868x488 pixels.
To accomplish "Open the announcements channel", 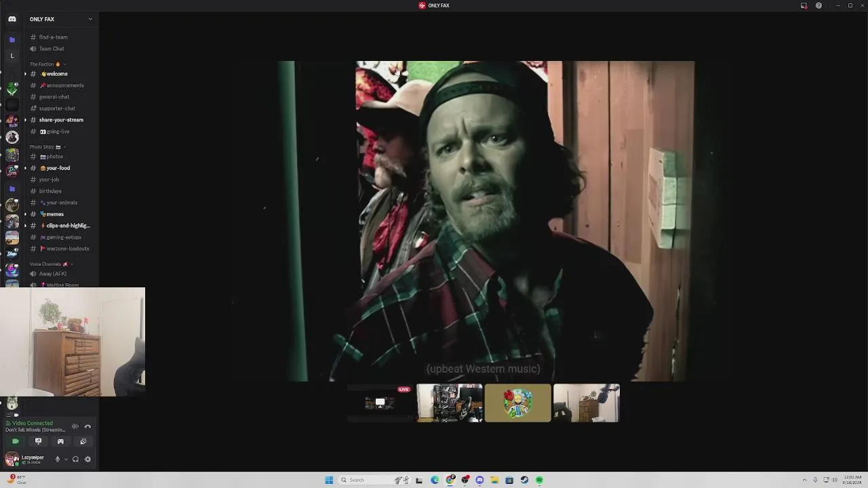I will click(60, 85).
